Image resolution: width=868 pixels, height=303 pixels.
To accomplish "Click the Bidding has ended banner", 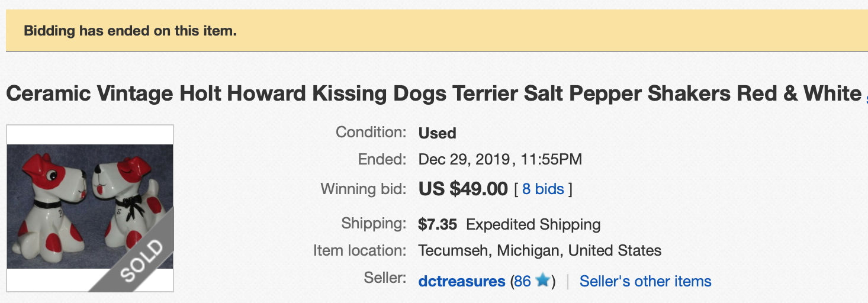I will [x=130, y=31].
